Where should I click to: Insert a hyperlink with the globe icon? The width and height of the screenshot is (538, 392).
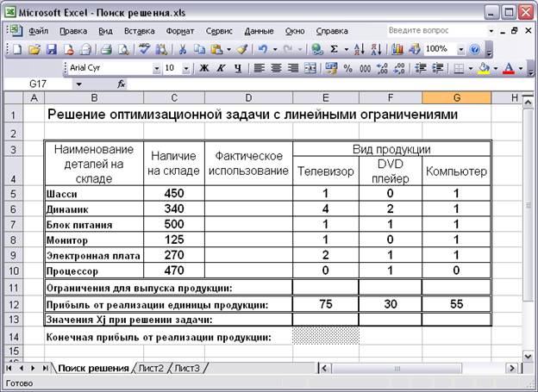point(317,49)
